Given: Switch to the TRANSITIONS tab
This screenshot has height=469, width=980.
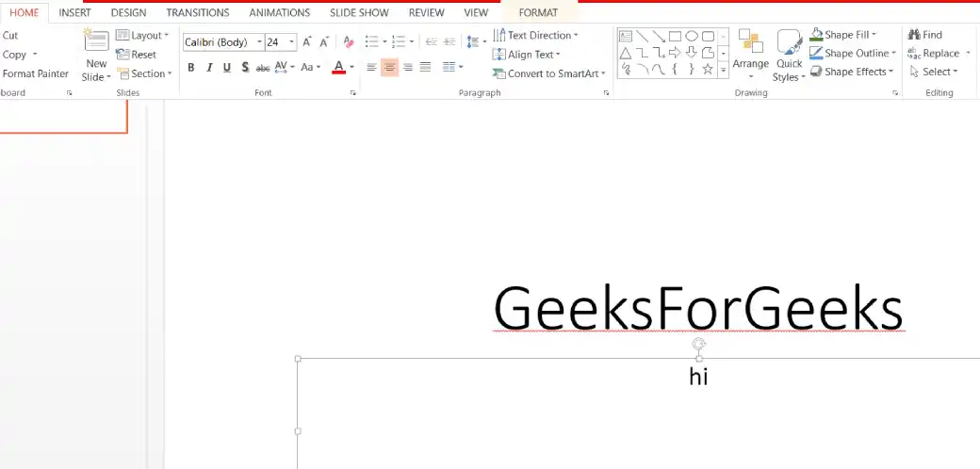Looking at the screenshot, I should (198, 12).
